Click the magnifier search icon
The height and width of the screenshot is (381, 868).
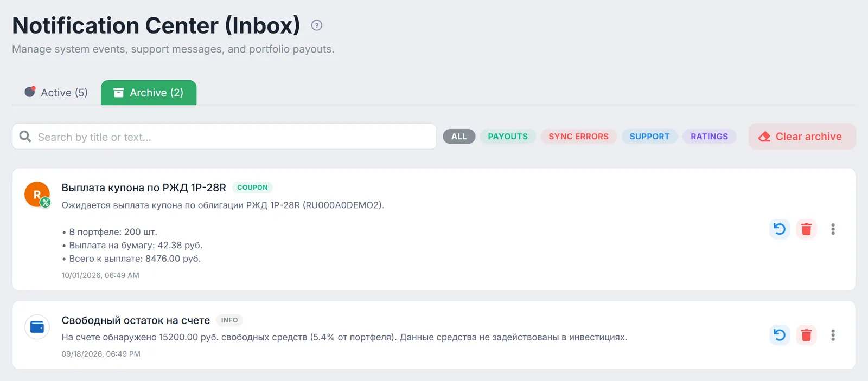point(25,137)
